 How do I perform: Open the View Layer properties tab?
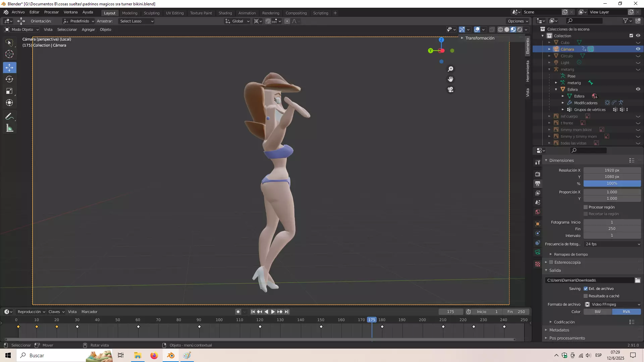(x=538, y=193)
